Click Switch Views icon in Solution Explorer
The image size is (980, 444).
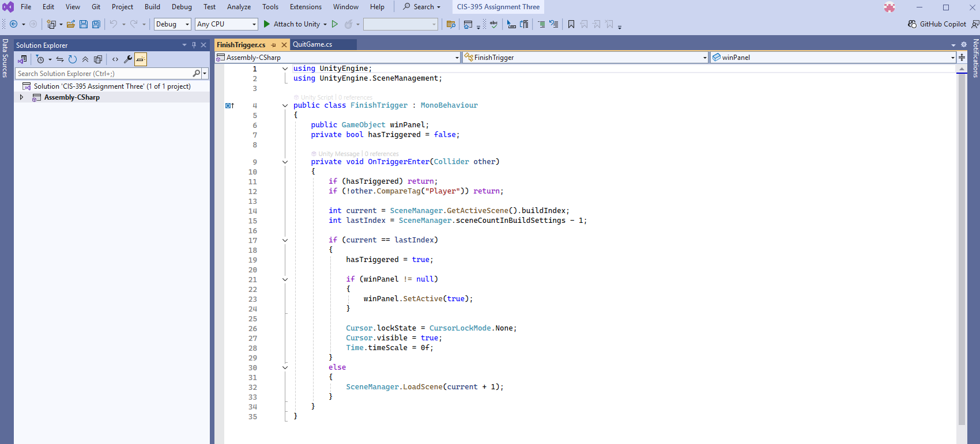pyautogui.click(x=22, y=59)
